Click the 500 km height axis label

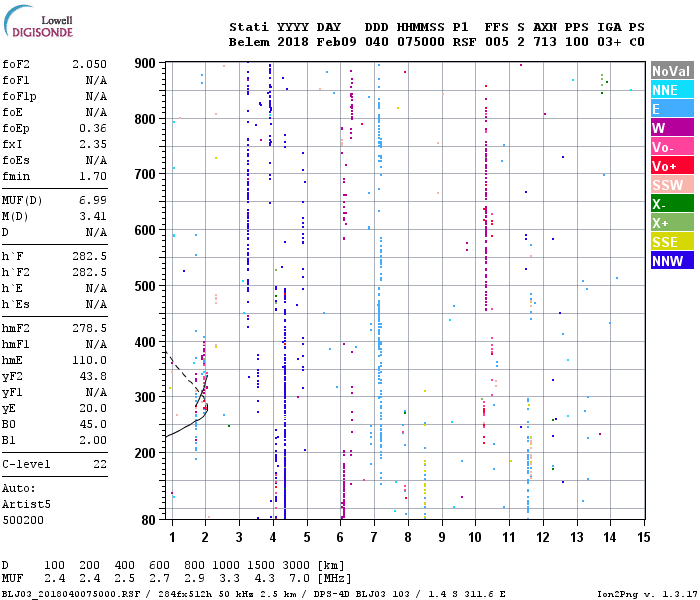145,286
